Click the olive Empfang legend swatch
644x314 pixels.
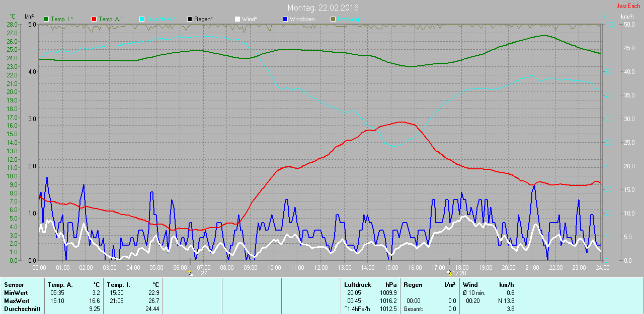(333, 19)
